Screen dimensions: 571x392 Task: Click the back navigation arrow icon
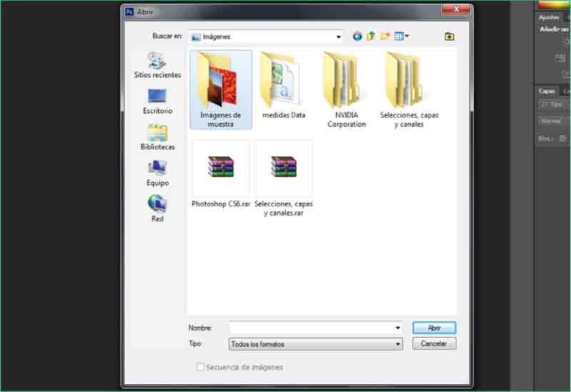click(358, 36)
